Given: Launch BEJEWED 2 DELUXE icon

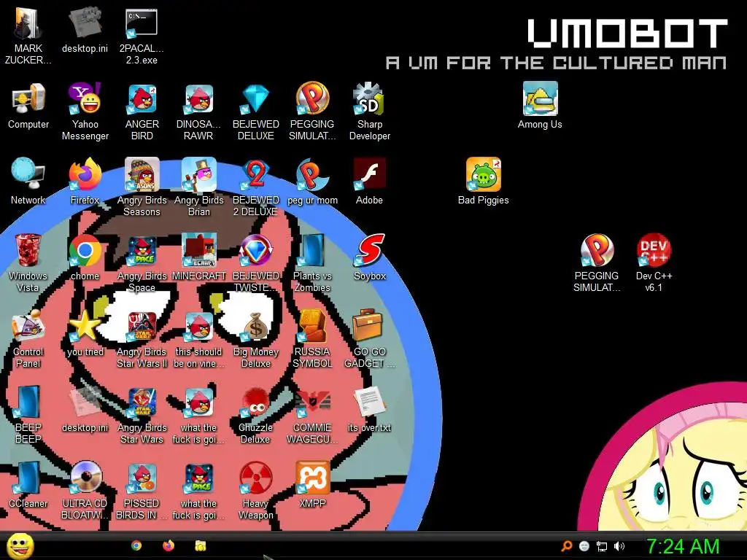Looking at the screenshot, I should [256, 174].
